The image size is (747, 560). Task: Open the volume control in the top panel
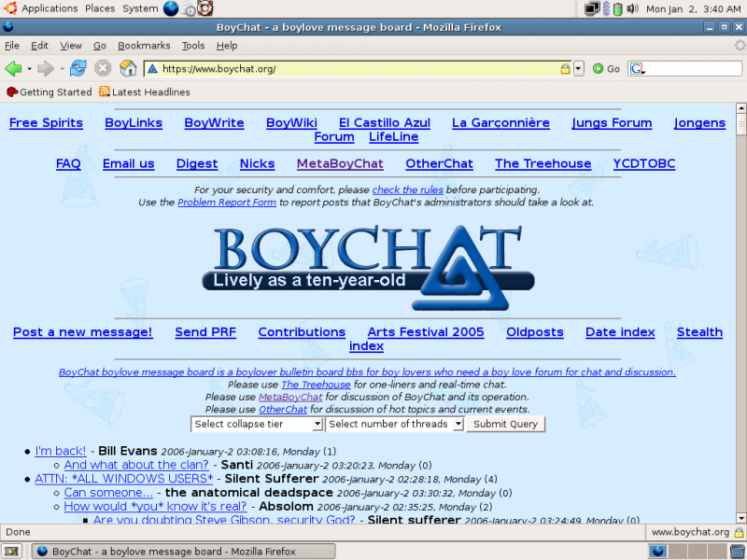pos(633,9)
